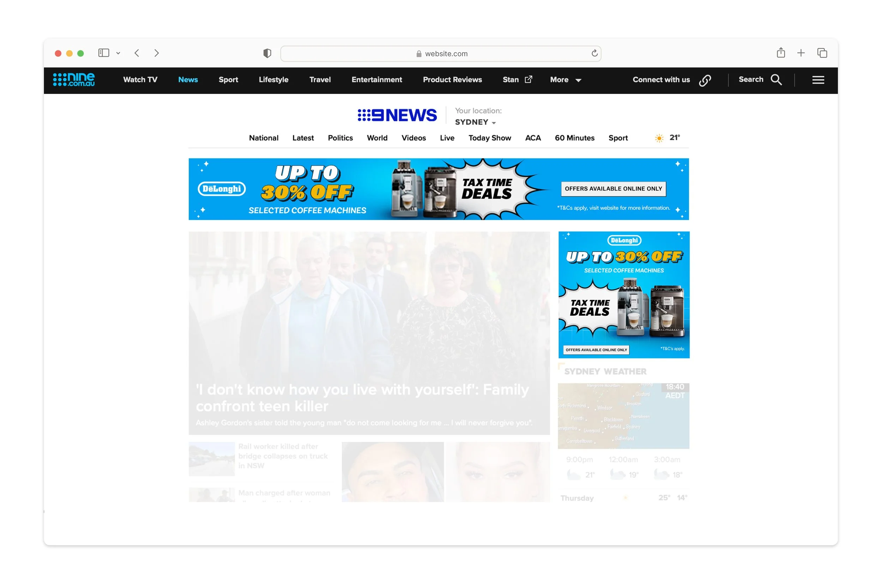This screenshot has height=588, width=882.
Task: Open a new tab with plus icon
Action: (801, 53)
